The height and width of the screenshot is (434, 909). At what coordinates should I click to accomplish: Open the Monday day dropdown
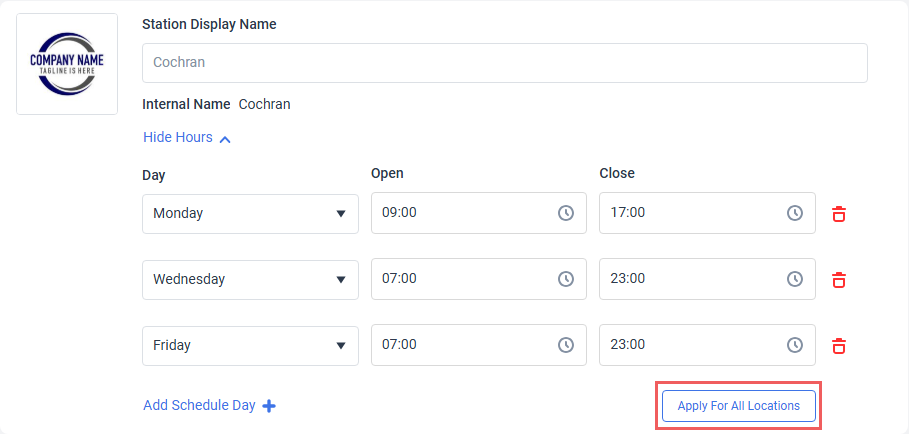click(250, 213)
